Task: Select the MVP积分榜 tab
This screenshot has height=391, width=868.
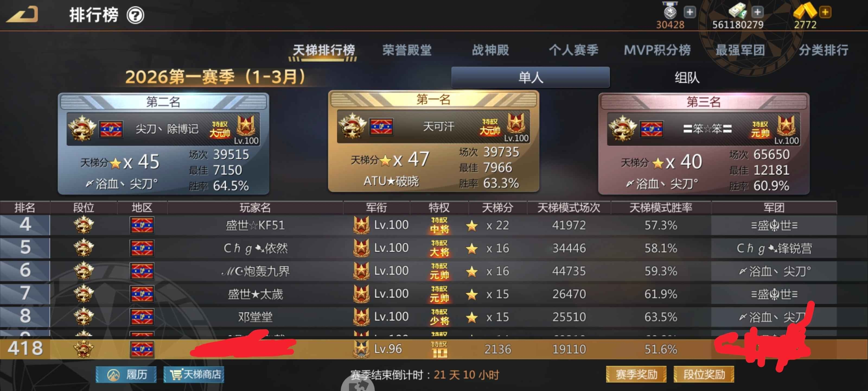Action: click(657, 50)
